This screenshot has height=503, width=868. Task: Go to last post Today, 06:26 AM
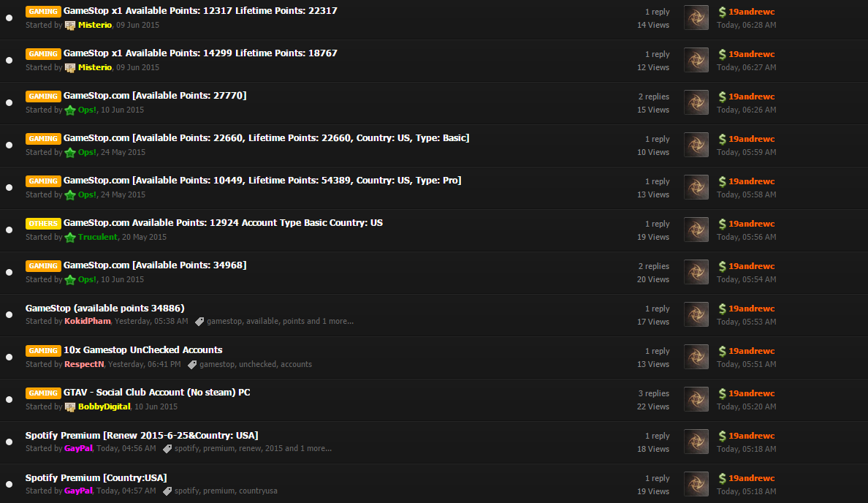tap(746, 110)
